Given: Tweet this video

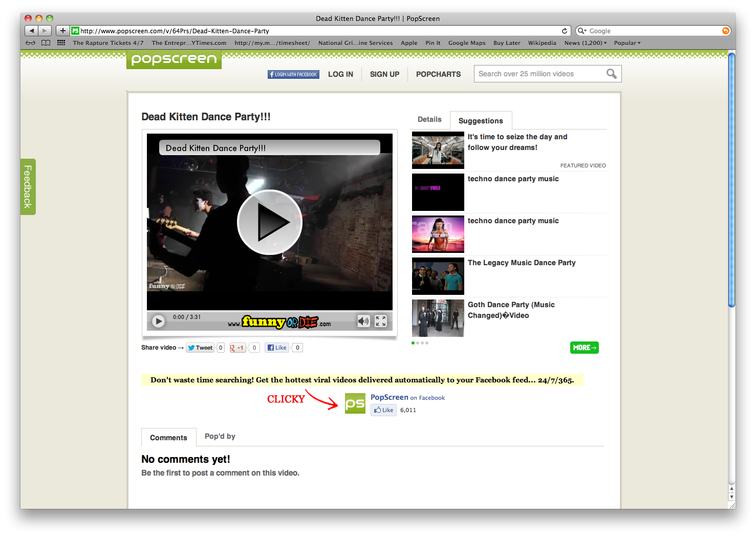Looking at the screenshot, I should (x=200, y=348).
